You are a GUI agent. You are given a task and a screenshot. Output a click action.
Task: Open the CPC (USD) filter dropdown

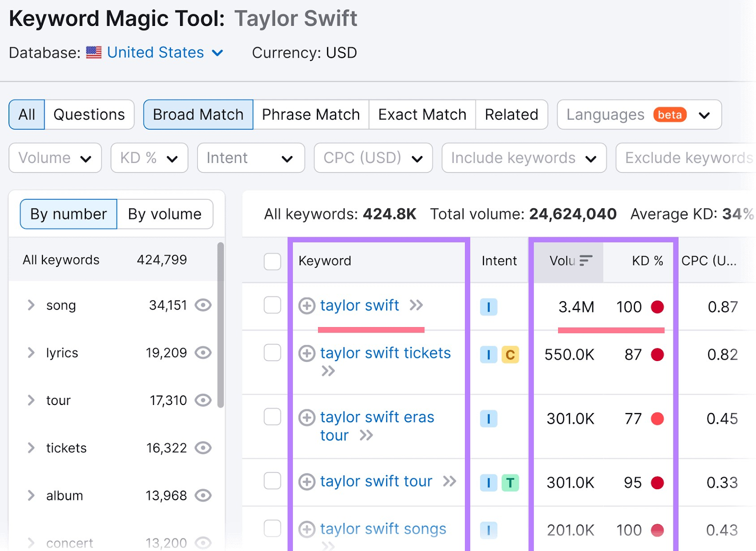coord(373,158)
